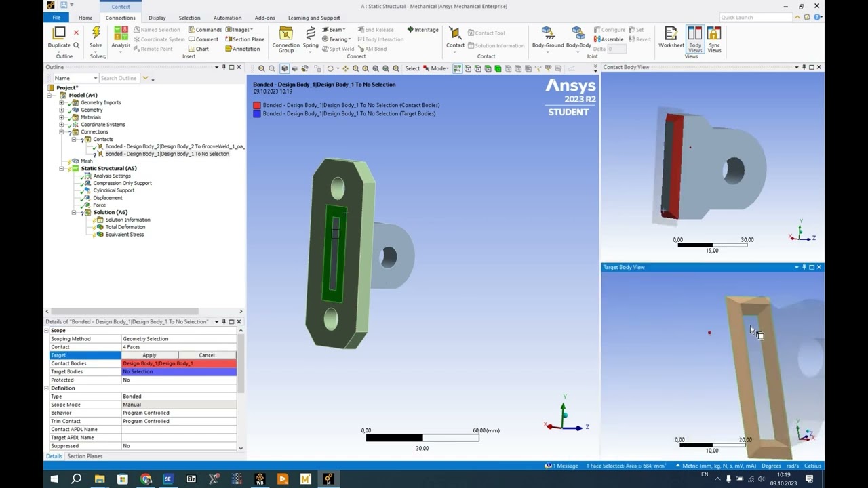Click the green body selection filter icon

498,68
